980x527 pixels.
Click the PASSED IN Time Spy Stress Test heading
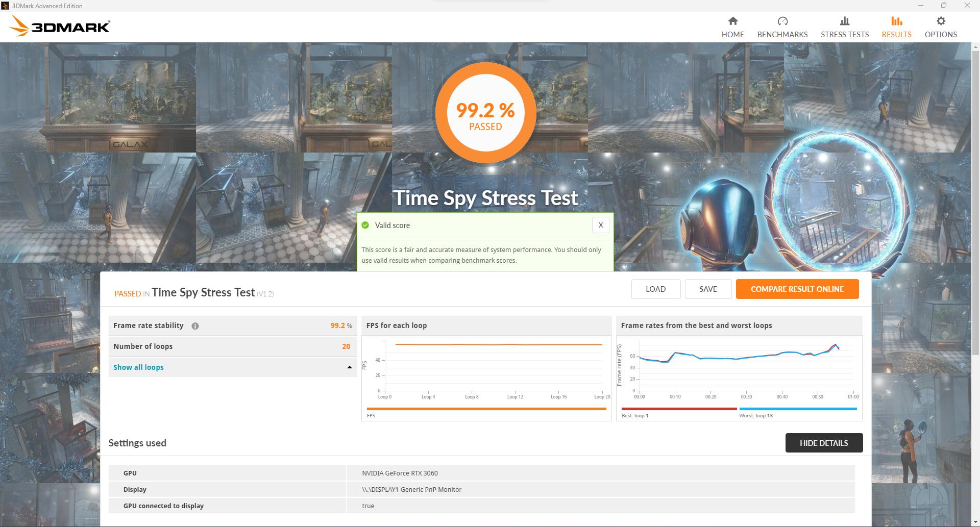coord(194,292)
